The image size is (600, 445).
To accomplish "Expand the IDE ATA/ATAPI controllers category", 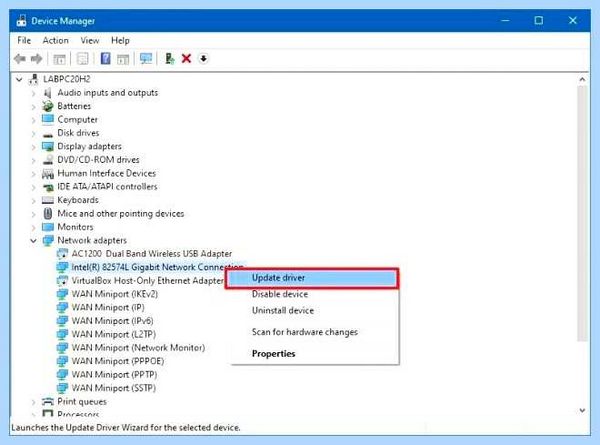I will click(x=33, y=187).
